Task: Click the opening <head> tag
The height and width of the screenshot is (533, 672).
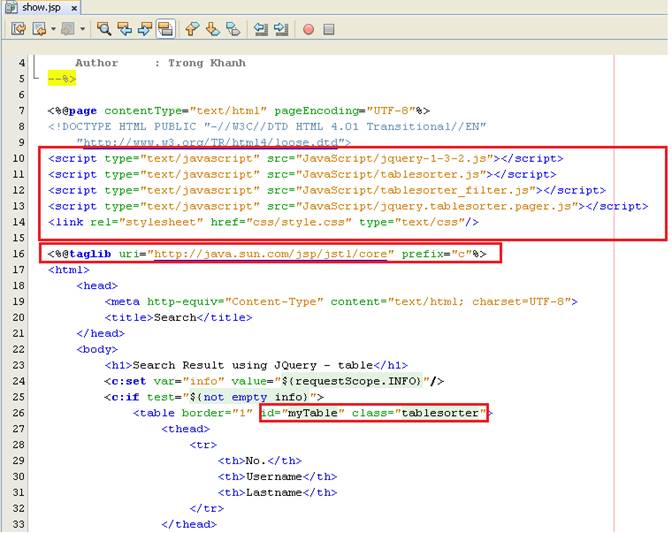Action: pos(97,285)
